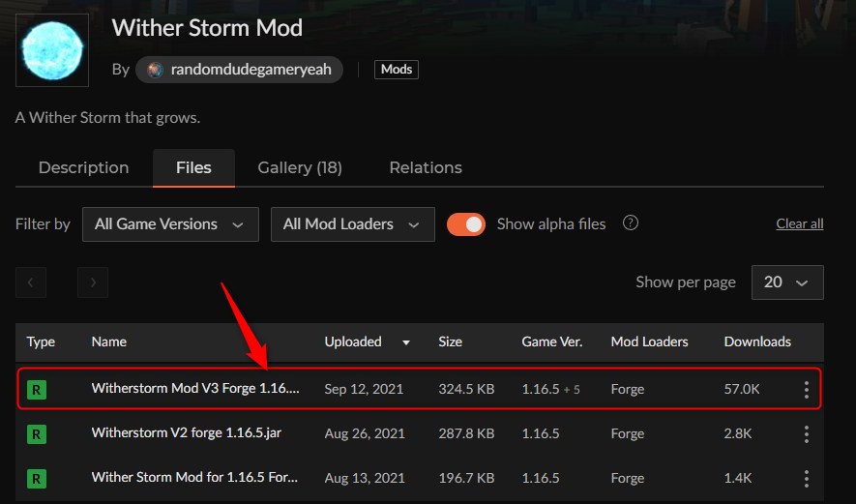Click the 1.4K downloads value
Screen dimensions: 856x504
click(x=738, y=478)
